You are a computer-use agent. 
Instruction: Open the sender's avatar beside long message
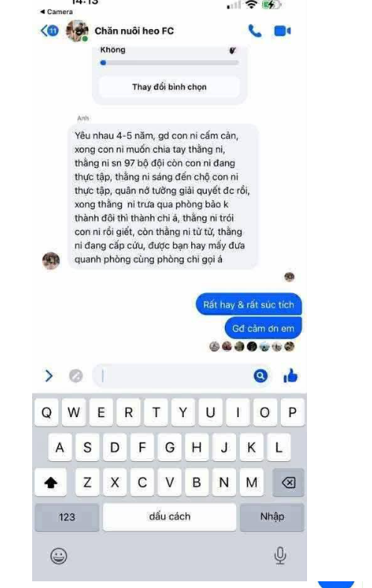[x=51, y=260]
